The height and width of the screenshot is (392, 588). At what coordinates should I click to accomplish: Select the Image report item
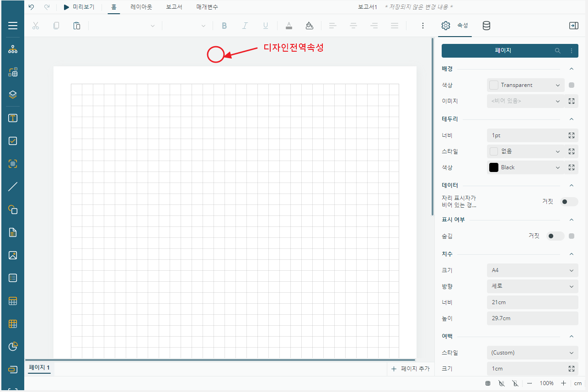(12, 255)
